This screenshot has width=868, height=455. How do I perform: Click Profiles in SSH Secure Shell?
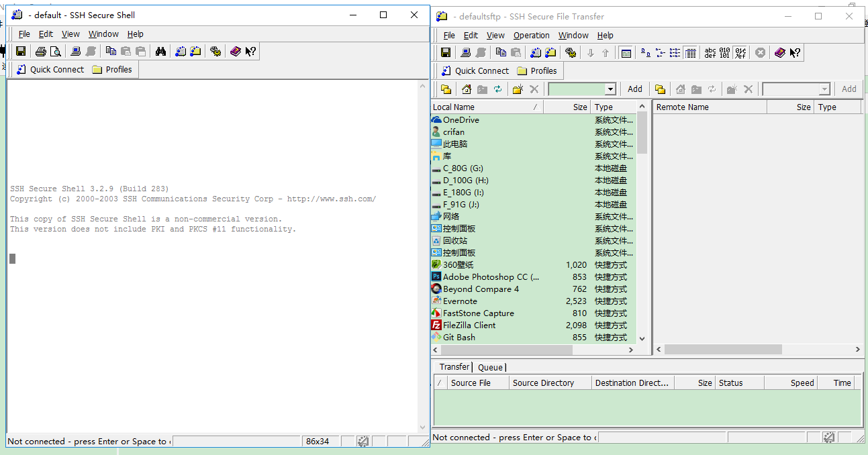tap(113, 69)
